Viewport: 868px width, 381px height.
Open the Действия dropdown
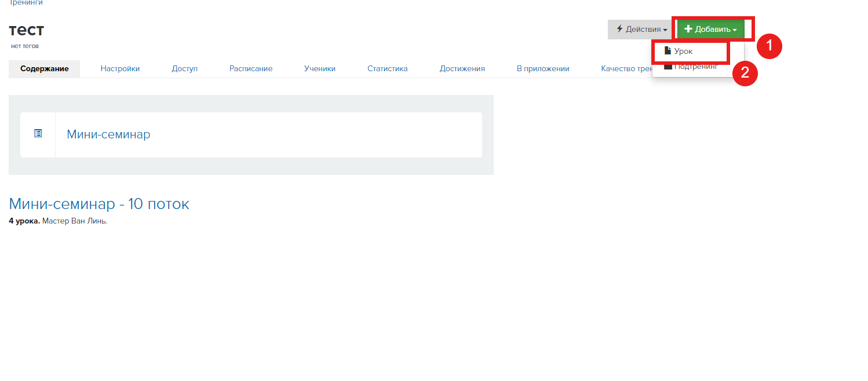pos(640,29)
